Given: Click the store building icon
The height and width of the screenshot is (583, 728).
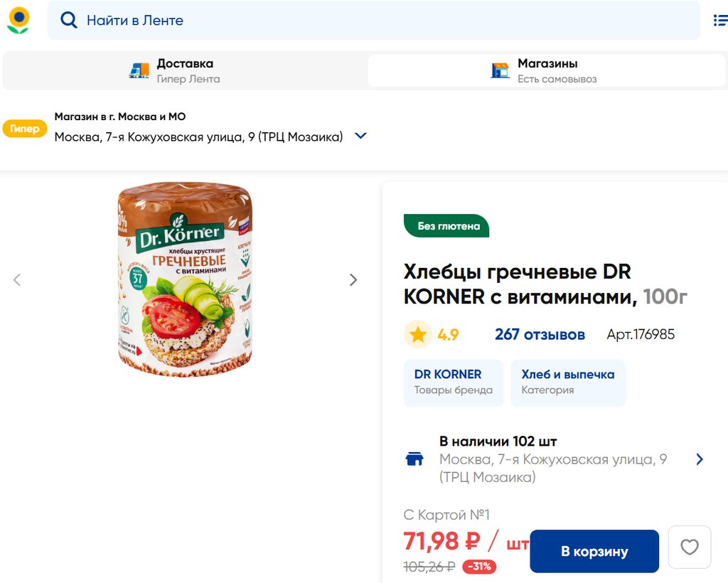Looking at the screenshot, I should tap(500, 70).
